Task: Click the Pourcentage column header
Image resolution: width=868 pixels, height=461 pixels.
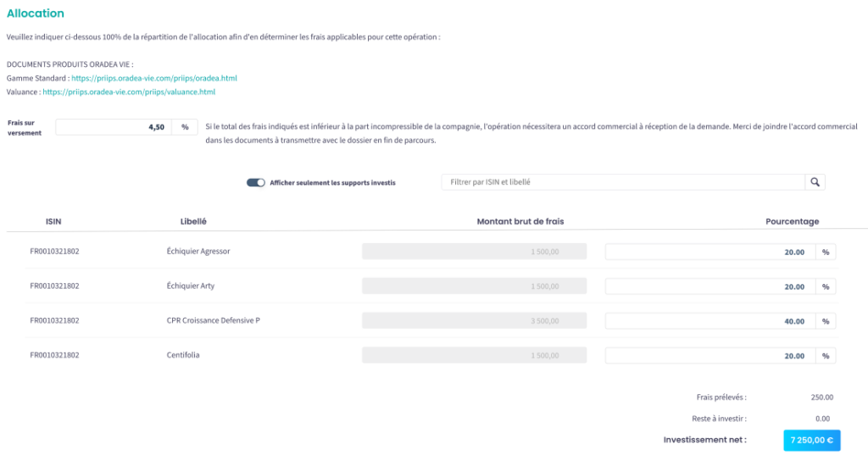Action: (792, 221)
